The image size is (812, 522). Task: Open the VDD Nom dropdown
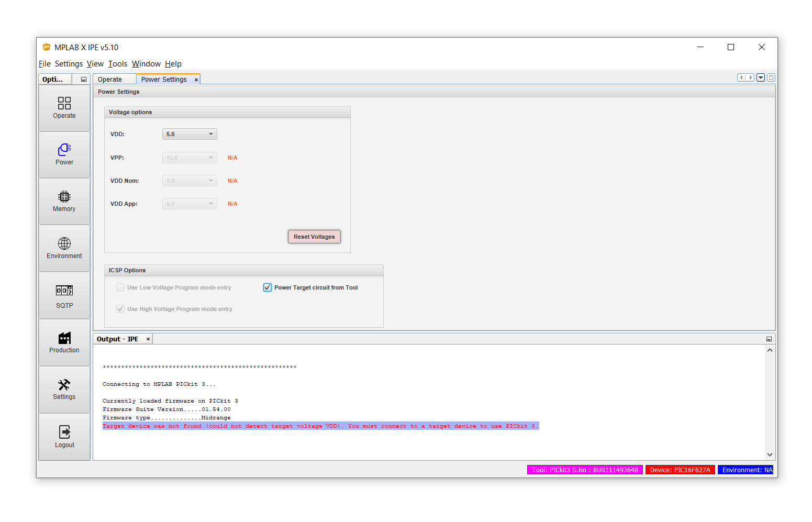coord(190,181)
